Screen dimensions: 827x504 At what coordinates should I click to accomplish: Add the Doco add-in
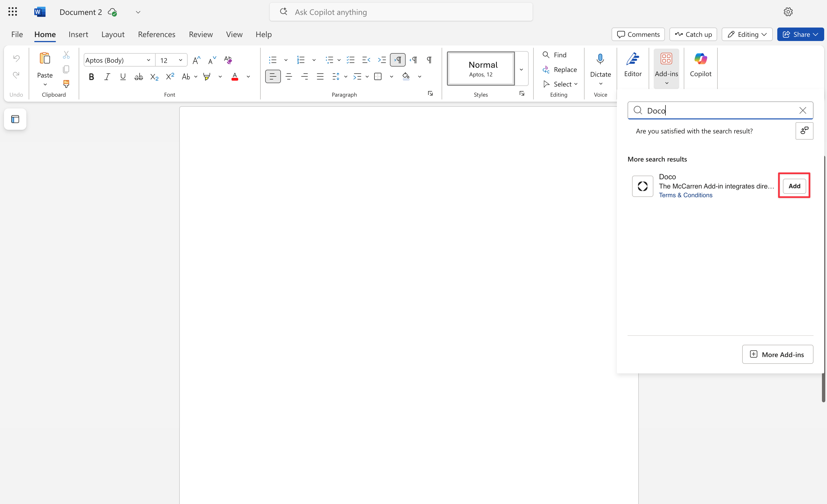(794, 186)
